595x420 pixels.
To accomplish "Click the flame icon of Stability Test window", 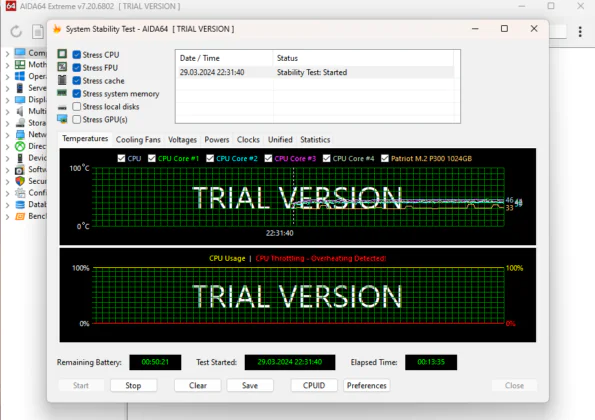I will click(57, 29).
